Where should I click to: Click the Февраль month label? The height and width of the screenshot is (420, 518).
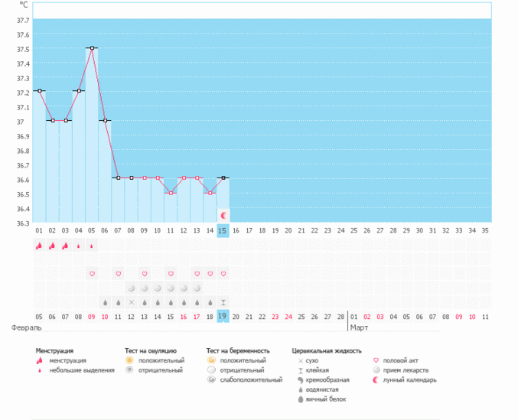(x=26, y=327)
